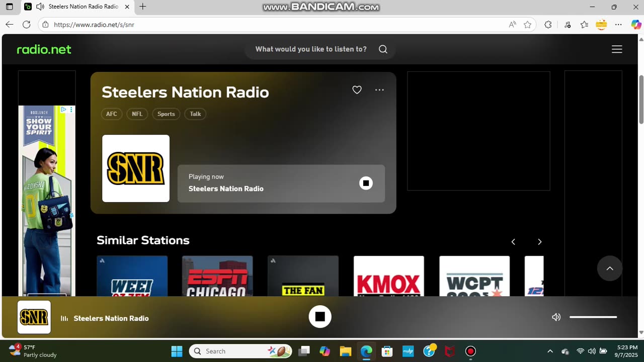Open the Copilot taskbar app icon

[325, 351]
